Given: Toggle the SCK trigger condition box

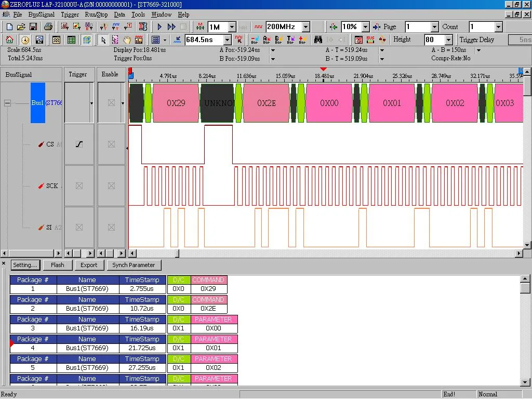Looking at the screenshot, I should [x=79, y=185].
